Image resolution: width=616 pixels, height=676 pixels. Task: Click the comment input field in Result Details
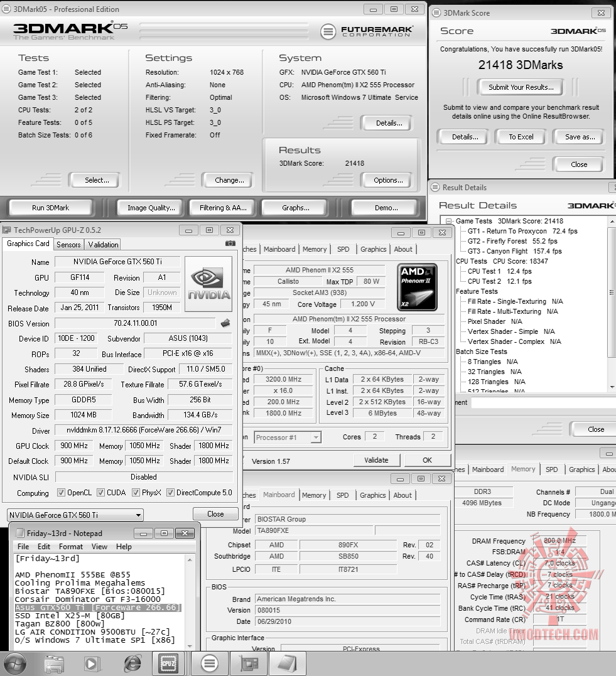[x=544, y=403]
